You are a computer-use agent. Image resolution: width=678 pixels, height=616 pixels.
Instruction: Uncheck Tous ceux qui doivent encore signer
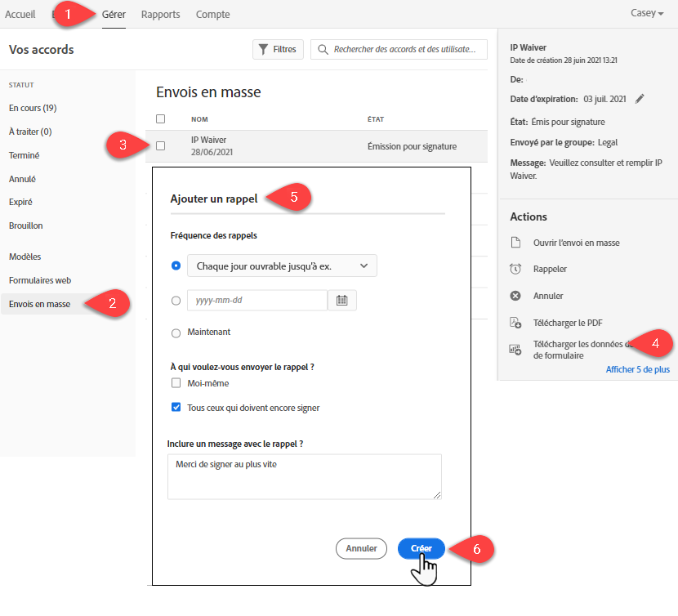coord(176,408)
